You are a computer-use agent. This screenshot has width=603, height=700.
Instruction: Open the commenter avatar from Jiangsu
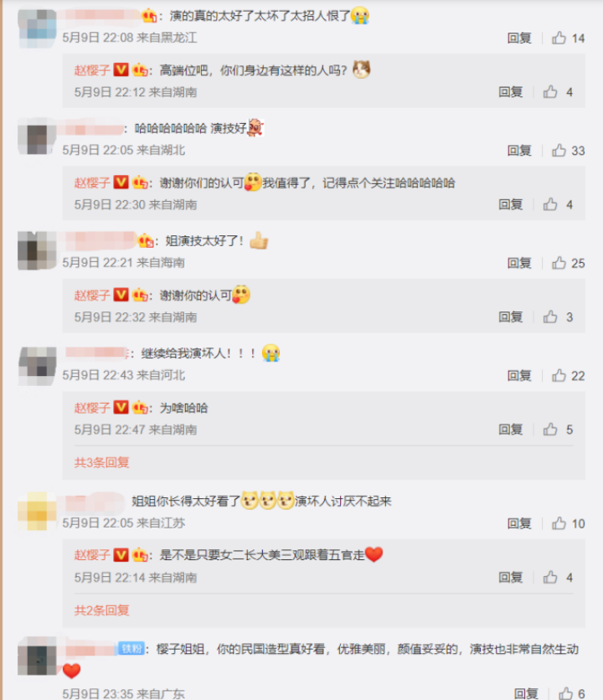pos(37,512)
